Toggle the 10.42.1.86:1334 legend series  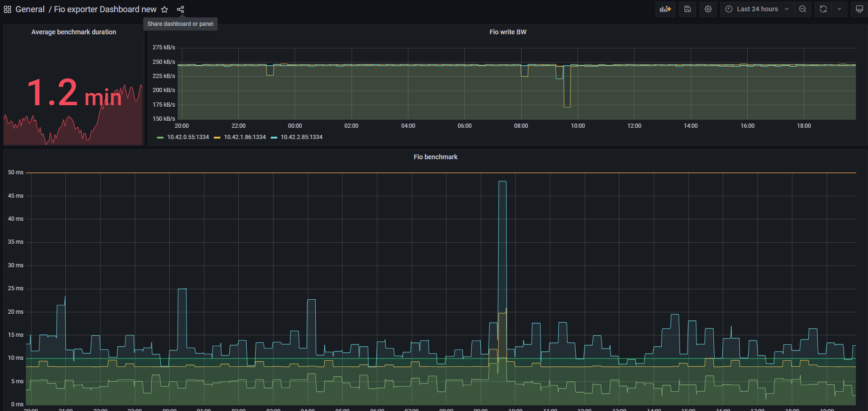[x=245, y=137]
